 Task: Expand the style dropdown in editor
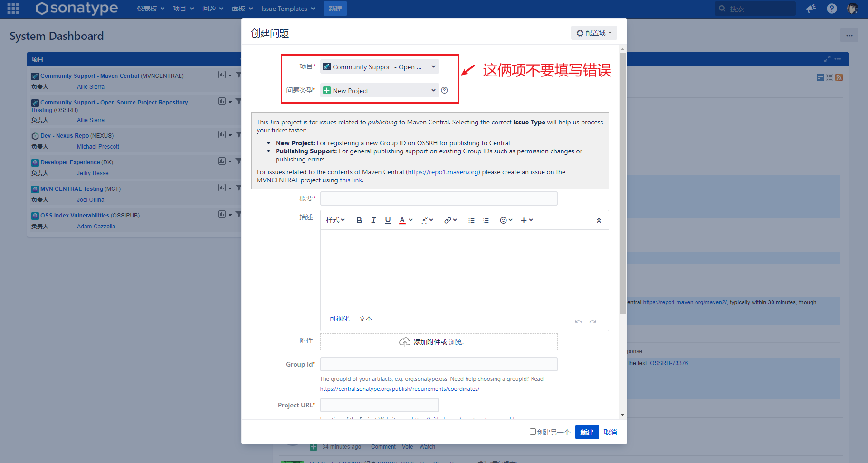coord(335,220)
